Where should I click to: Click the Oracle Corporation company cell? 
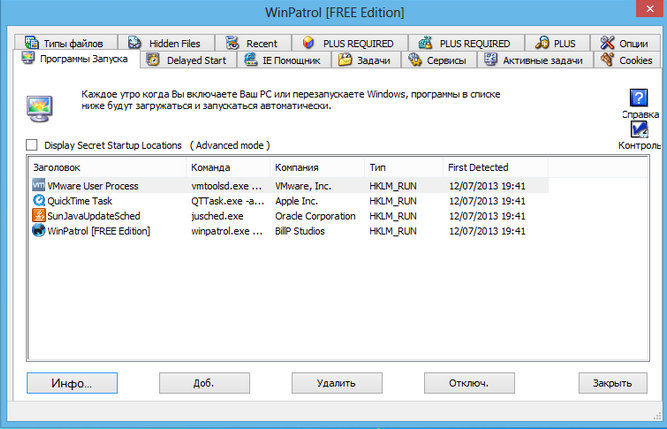315,216
